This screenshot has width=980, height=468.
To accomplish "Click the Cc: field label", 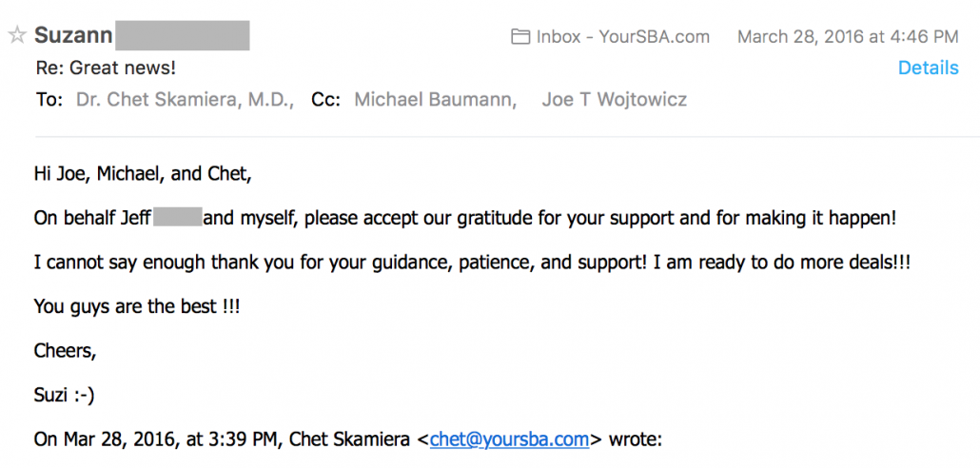I will point(325,99).
